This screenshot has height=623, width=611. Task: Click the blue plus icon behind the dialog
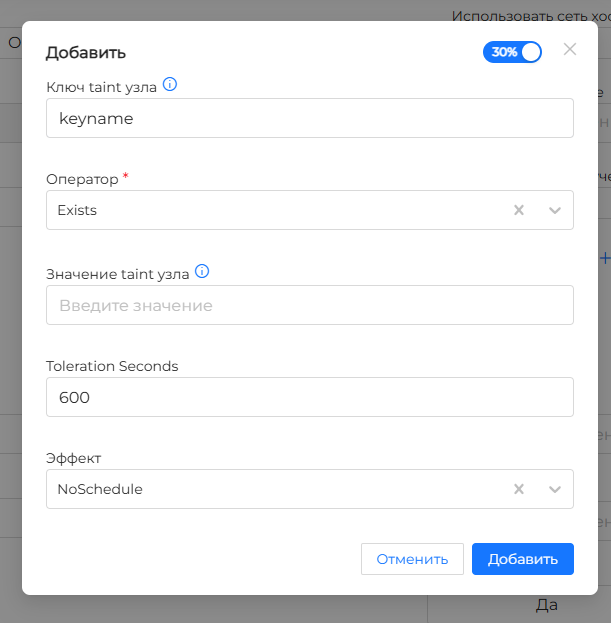pyautogui.click(x=604, y=257)
